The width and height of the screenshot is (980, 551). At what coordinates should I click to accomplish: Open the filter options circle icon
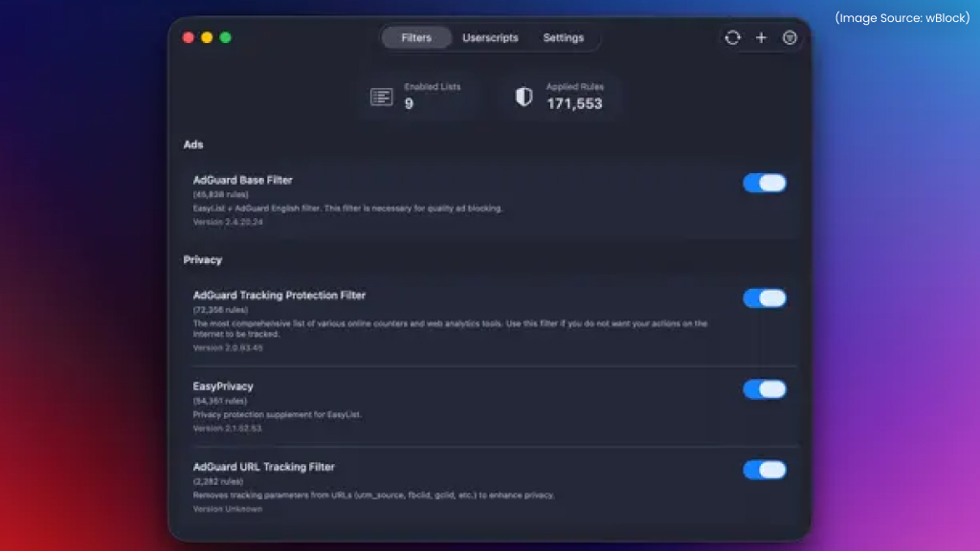[790, 37]
